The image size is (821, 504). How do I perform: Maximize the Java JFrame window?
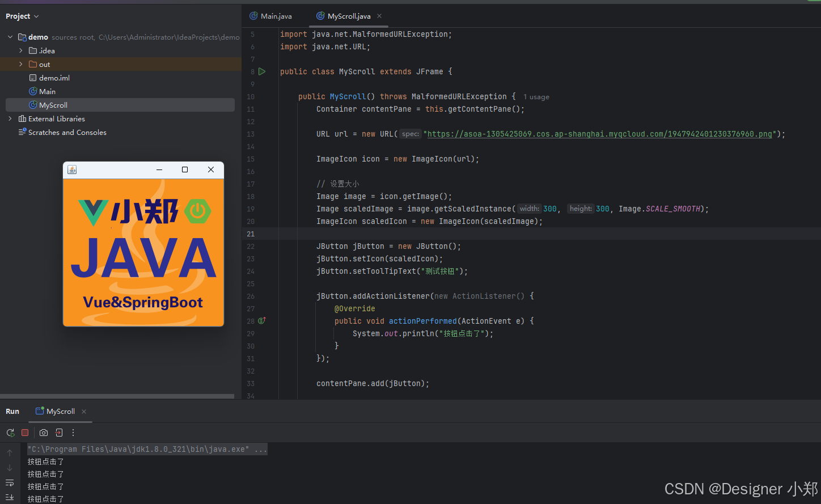coord(185,170)
